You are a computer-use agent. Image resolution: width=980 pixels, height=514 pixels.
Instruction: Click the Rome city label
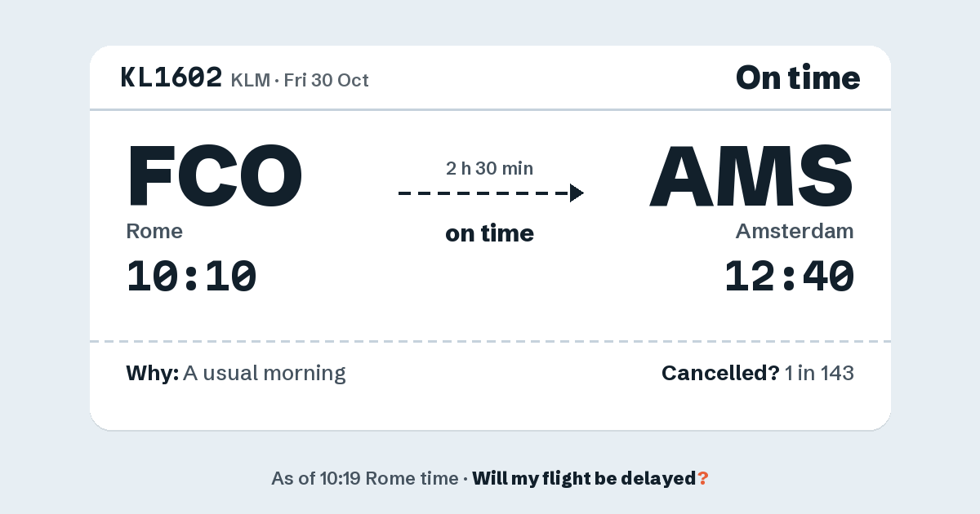pyautogui.click(x=154, y=231)
